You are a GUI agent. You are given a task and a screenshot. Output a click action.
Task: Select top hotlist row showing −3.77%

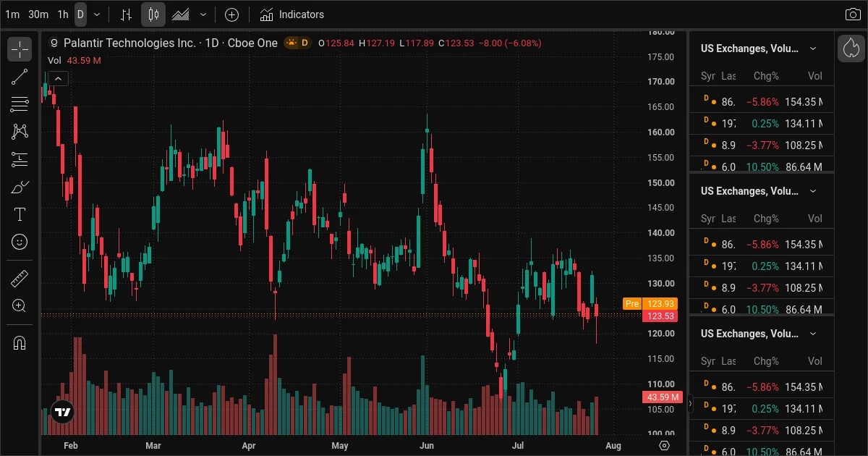coord(762,145)
